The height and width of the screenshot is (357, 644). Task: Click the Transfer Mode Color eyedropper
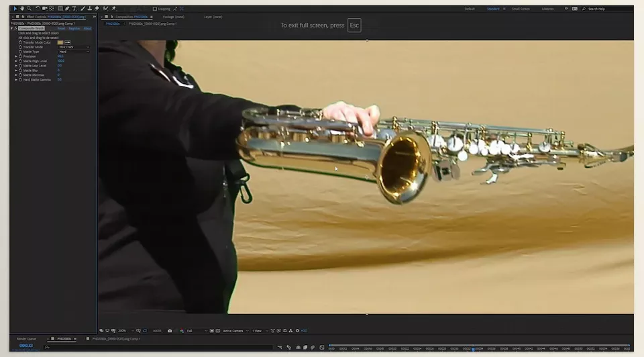68,42
